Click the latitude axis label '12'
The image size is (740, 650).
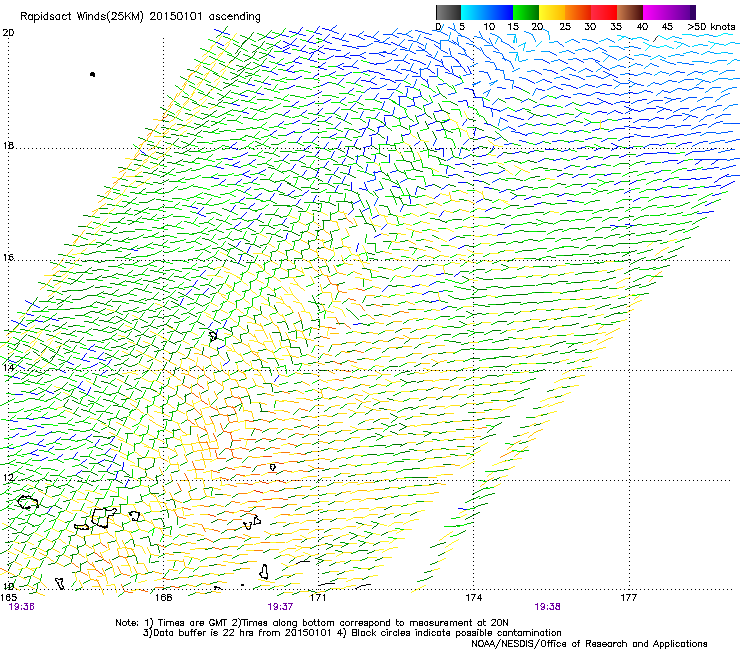(x=8, y=478)
